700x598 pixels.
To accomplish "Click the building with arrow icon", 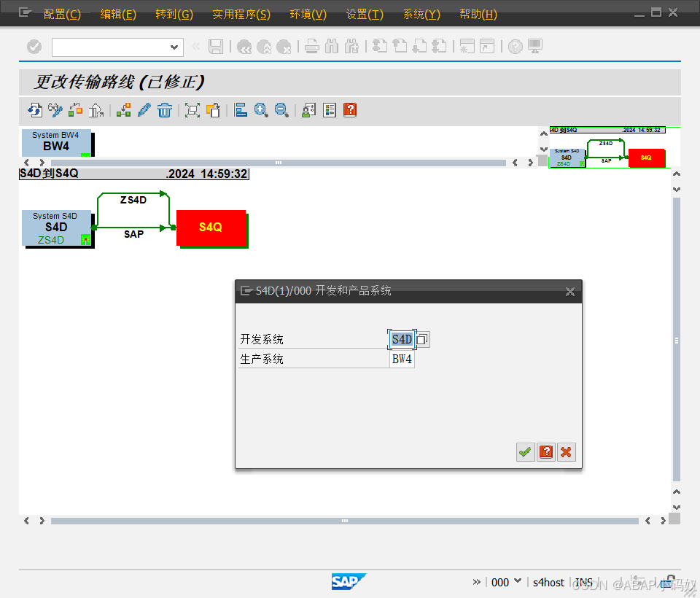I will tap(96, 110).
